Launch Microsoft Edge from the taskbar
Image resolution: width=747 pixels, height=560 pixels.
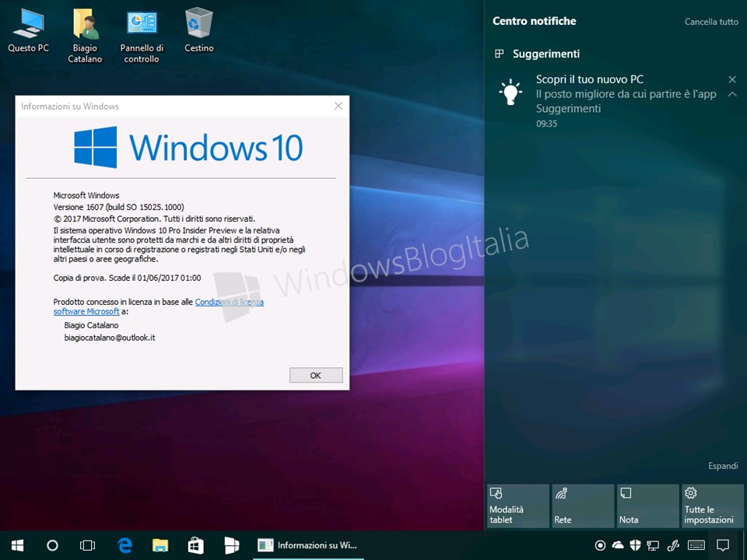[x=124, y=546]
